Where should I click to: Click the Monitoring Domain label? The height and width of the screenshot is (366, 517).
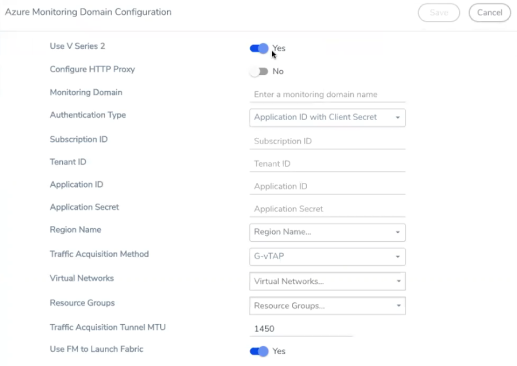click(x=86, y=92)
